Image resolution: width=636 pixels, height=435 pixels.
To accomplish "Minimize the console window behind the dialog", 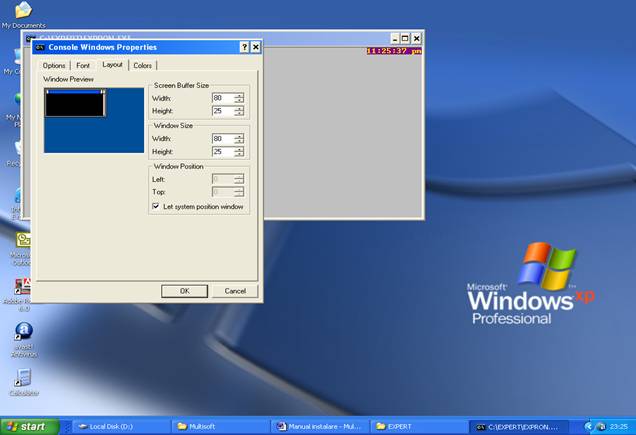I will pyautogui.click(x=395, y=39).
